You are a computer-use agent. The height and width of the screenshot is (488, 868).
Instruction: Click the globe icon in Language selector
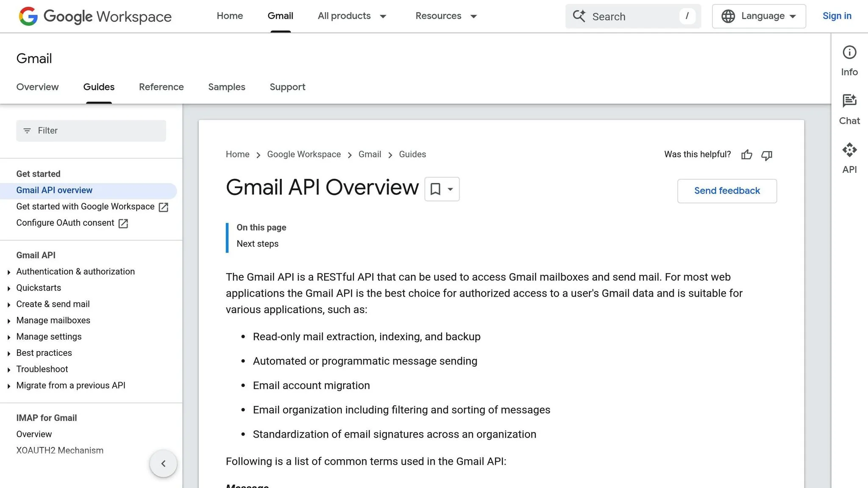728,16
